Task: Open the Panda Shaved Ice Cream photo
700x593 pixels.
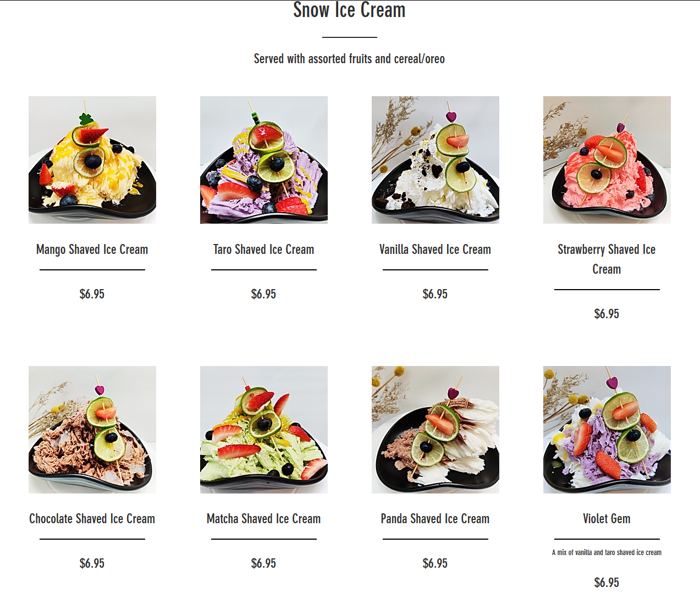Action: [x=436, y=430]
